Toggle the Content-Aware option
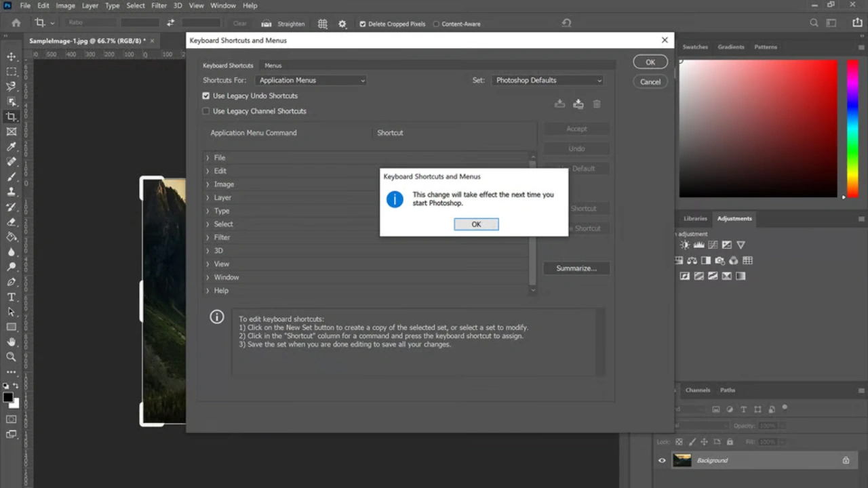Viewport: 868px width, 488px height. [x=436, y=24]
